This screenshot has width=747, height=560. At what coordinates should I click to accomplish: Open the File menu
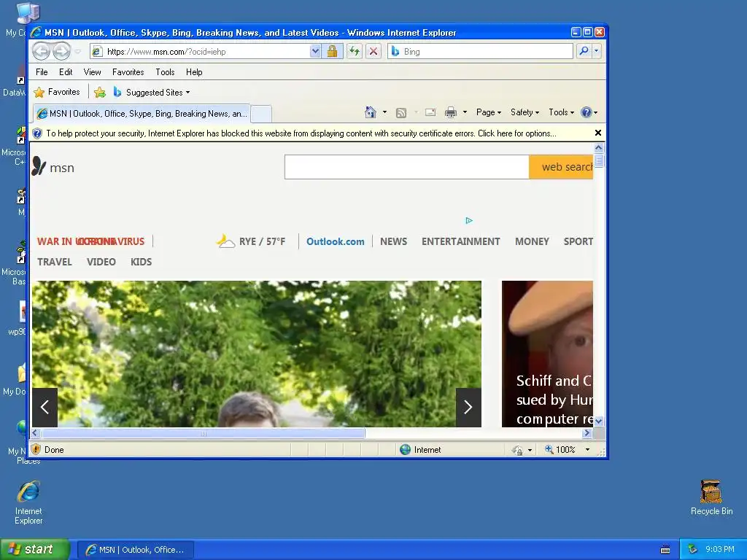tap(42, 72)
